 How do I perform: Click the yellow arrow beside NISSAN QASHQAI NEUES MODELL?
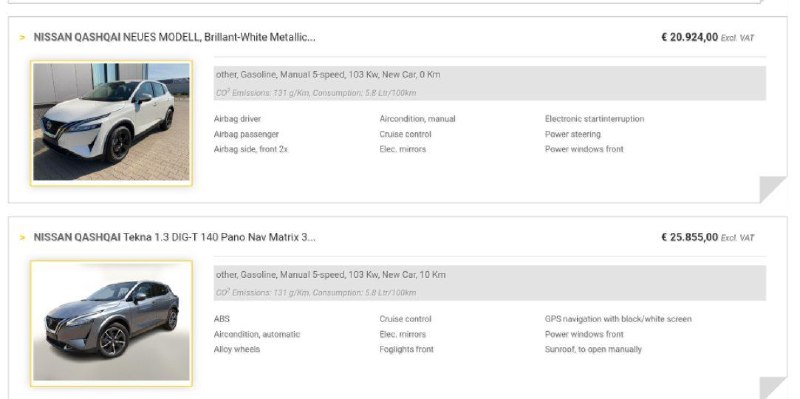tap(22, 38)
